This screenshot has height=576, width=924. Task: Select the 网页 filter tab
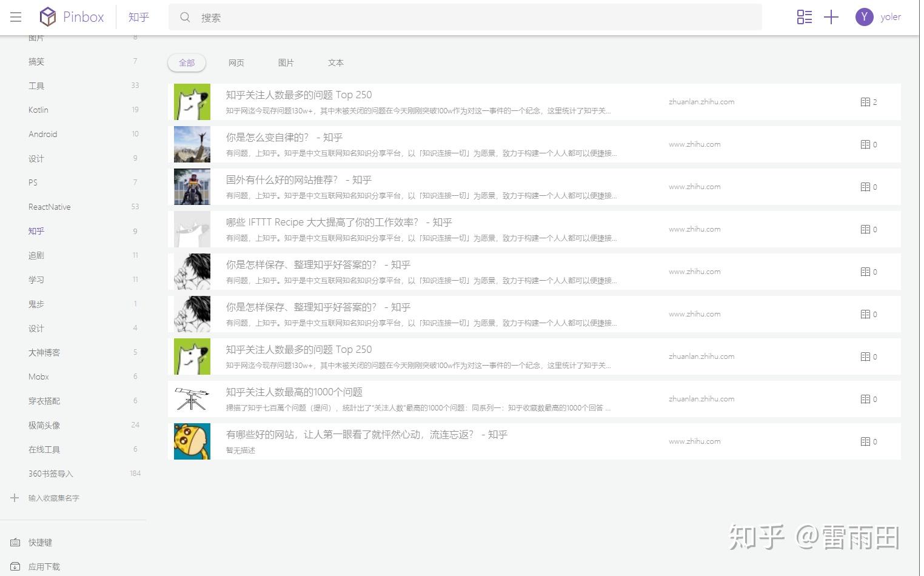[x=236, y=62]
